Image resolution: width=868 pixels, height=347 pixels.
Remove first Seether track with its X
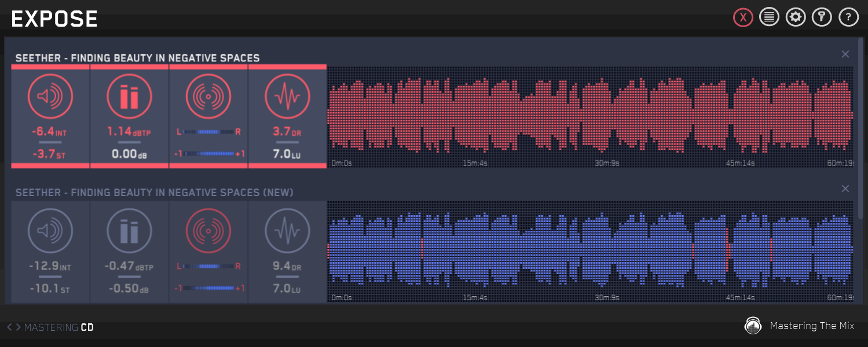point(845,54)
